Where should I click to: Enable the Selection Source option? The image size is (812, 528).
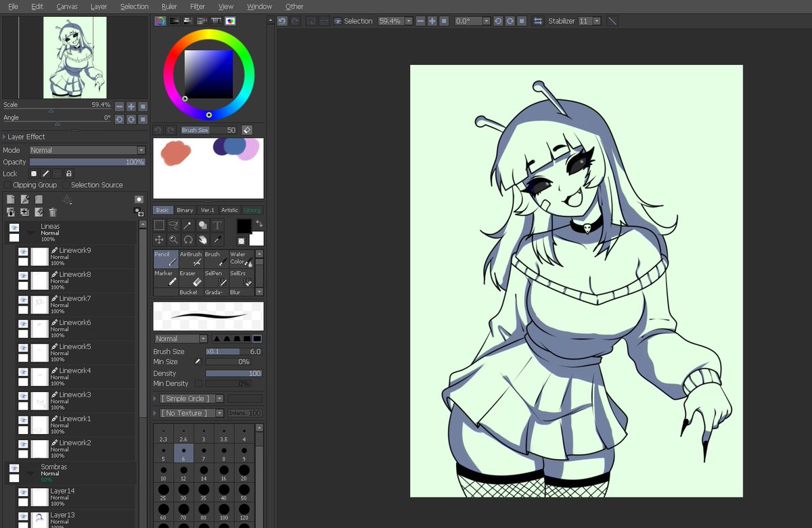pyautogui.click(x=66, y=185)
